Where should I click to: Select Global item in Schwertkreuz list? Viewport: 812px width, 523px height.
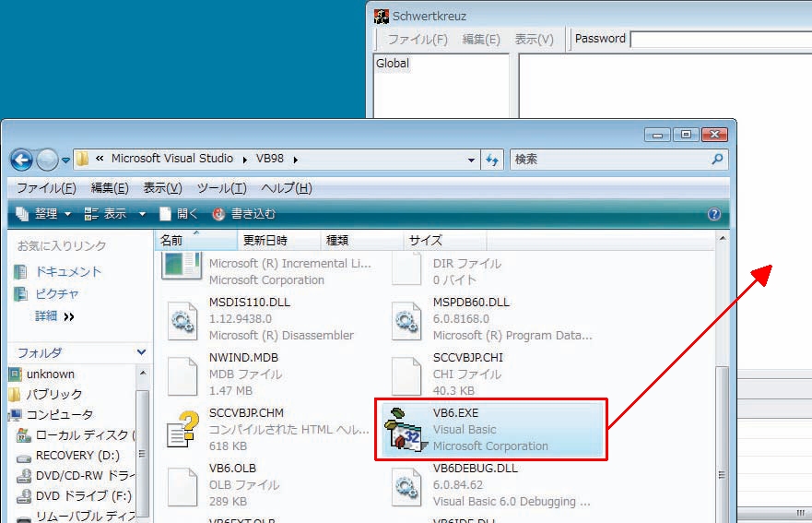(x=392, y=64)
